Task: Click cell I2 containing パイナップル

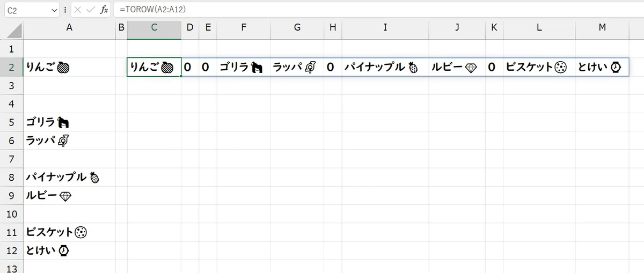Action: tap(385, 67)
